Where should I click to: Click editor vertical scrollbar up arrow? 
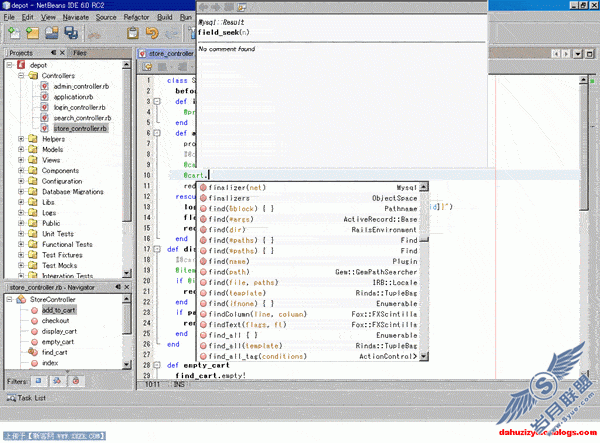point(583,80)
